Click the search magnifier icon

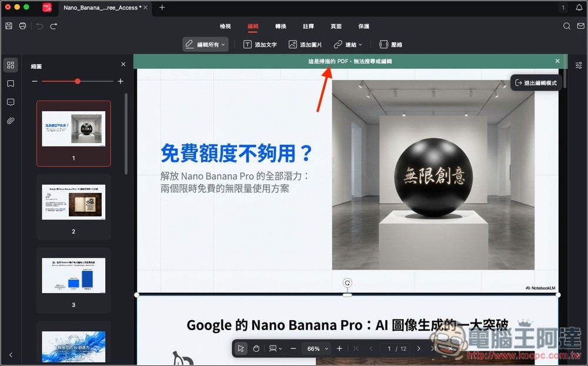[566, 26]
